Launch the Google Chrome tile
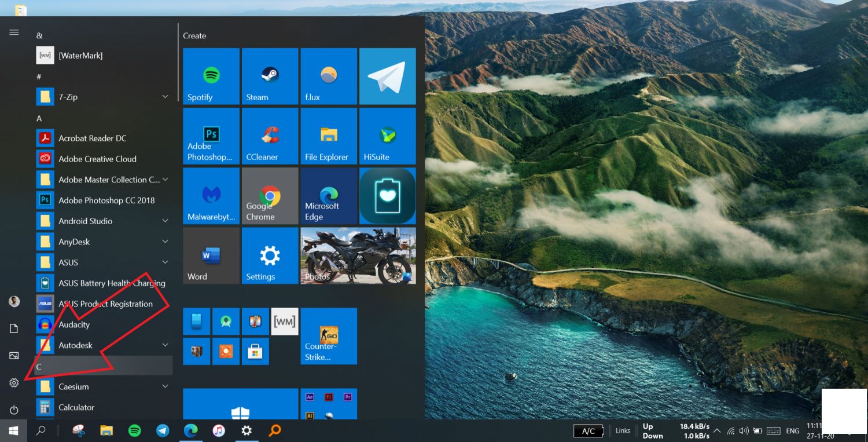Viewport: 868px width, 442px height. coord(270,196)
